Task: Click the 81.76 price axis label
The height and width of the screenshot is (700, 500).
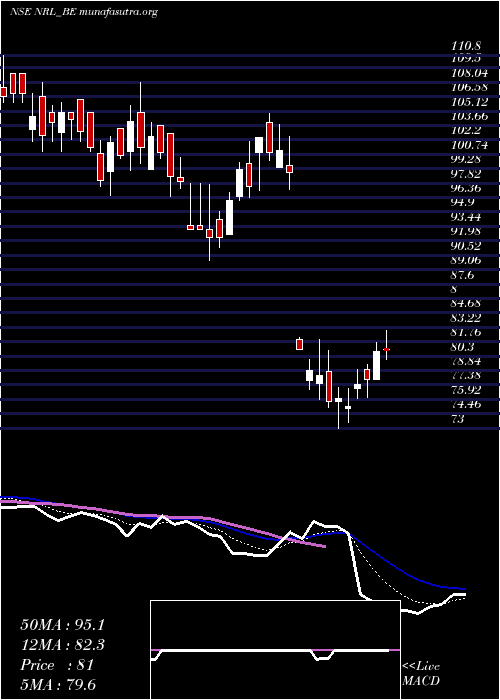Action: point(468,333)
